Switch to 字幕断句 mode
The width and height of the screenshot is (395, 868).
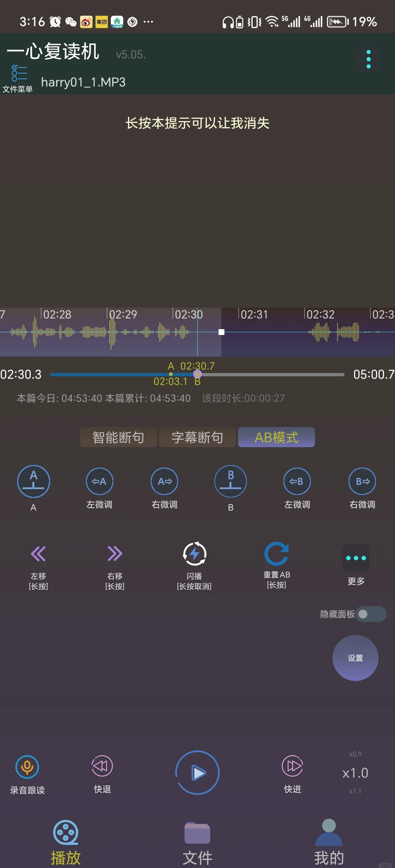(x=197, y=437)
